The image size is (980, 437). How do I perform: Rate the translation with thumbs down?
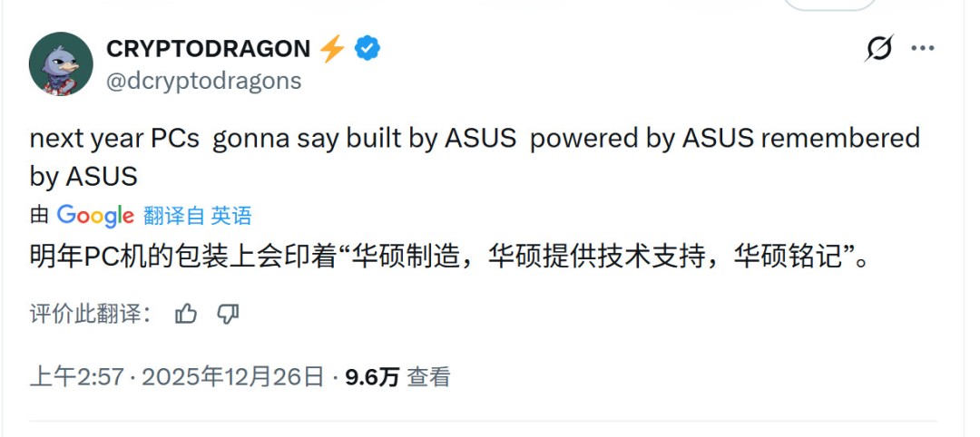pyautogui.click(x=228, y=314)
